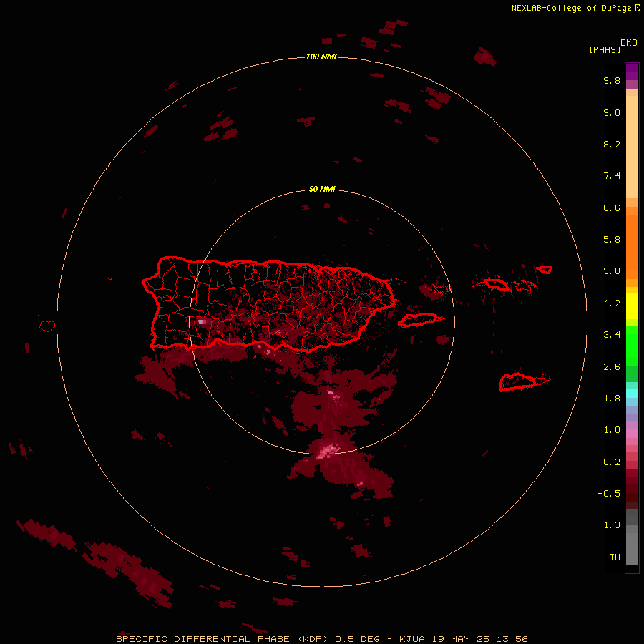Click the -1.3 value on the color scale

pos(609,525)
